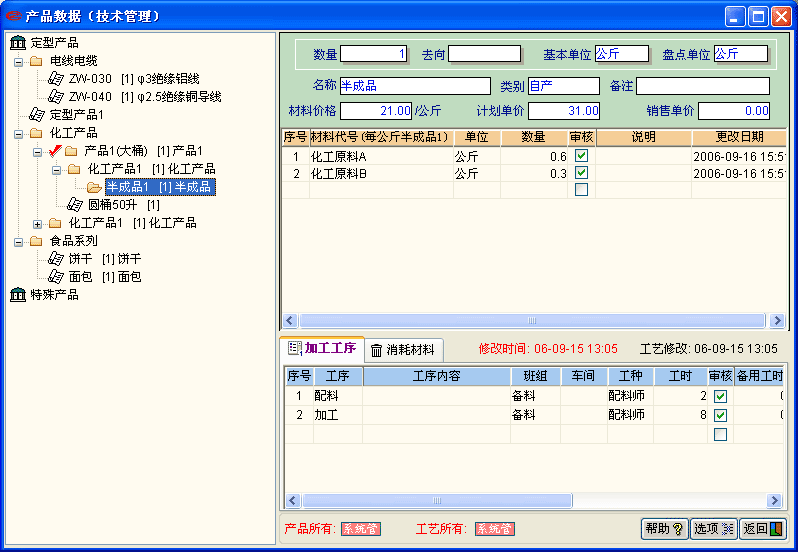Click the 特殊产品 root building icon
The height and width of the screenshot is (552, 798).
(x=18, y=295)
